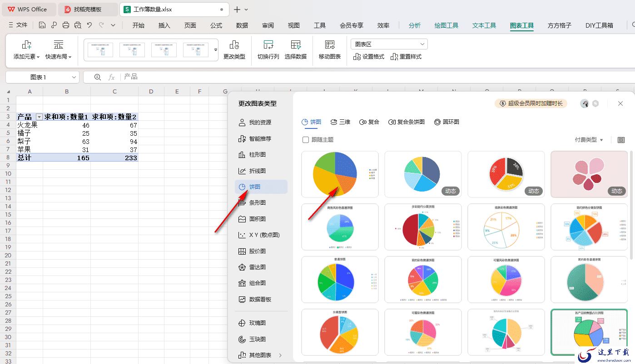The width and height of the screenshot is (635, 364).
Task: Switch to the 圆环图 tab
Action: tap(446, 122)
